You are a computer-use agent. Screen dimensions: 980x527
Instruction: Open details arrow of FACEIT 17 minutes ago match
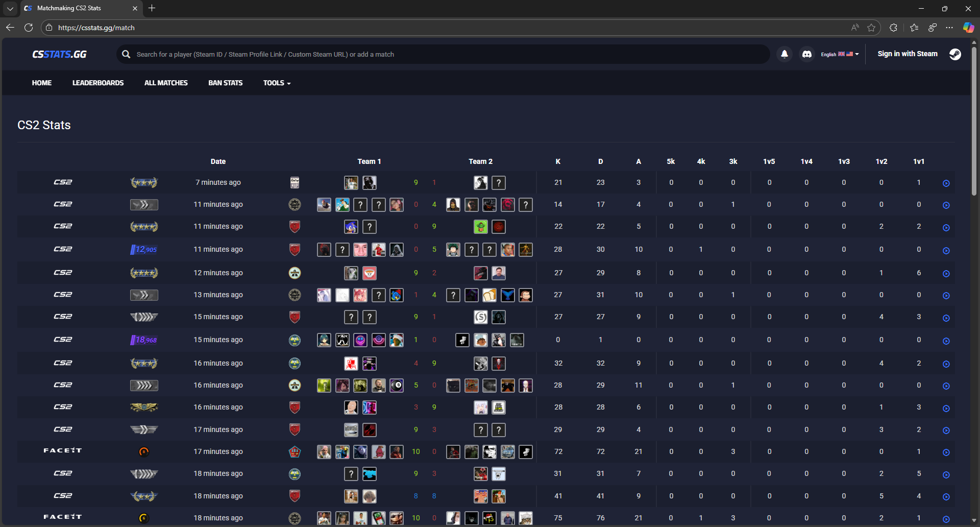(946, 452)
